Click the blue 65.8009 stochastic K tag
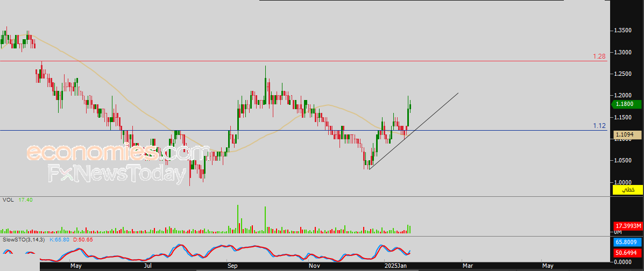The width and height of the screenshot is (644, 271). [627, 243]
